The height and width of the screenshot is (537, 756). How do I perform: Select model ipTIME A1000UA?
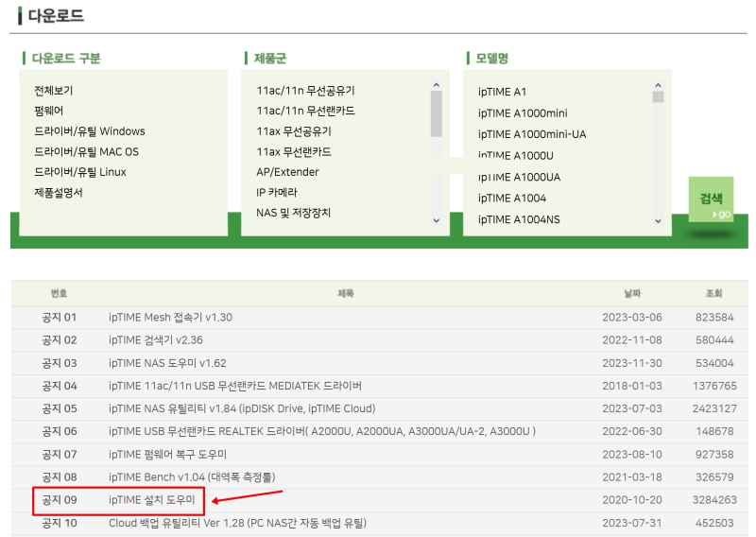point(519,177)
